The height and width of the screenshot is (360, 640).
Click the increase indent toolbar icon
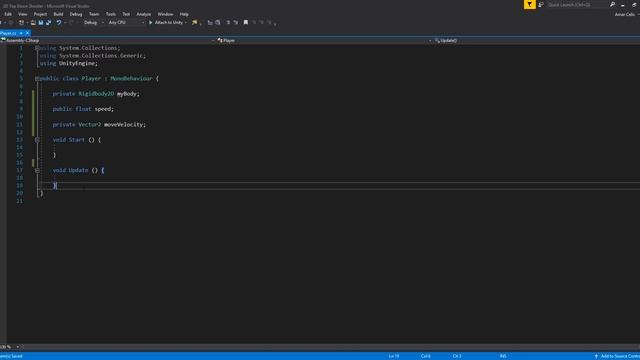click(x=236, y=22)
